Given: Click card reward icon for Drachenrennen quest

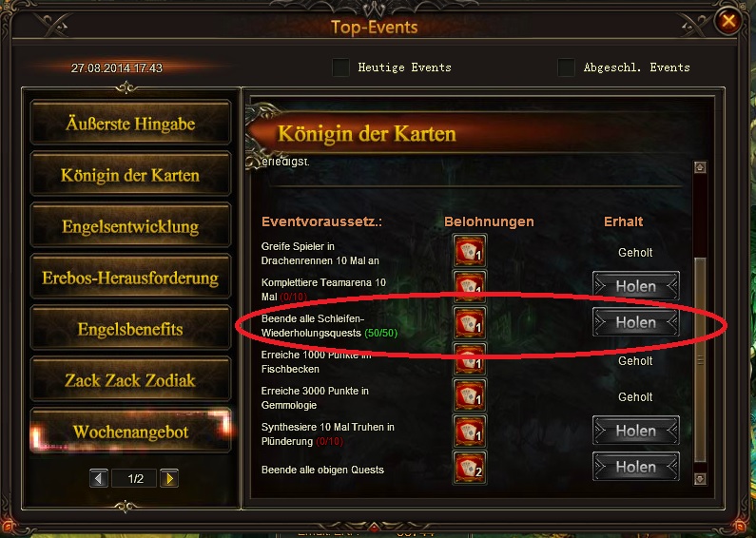Looking at the screenshot, I should pyautogui.click(x=469, y=251).
